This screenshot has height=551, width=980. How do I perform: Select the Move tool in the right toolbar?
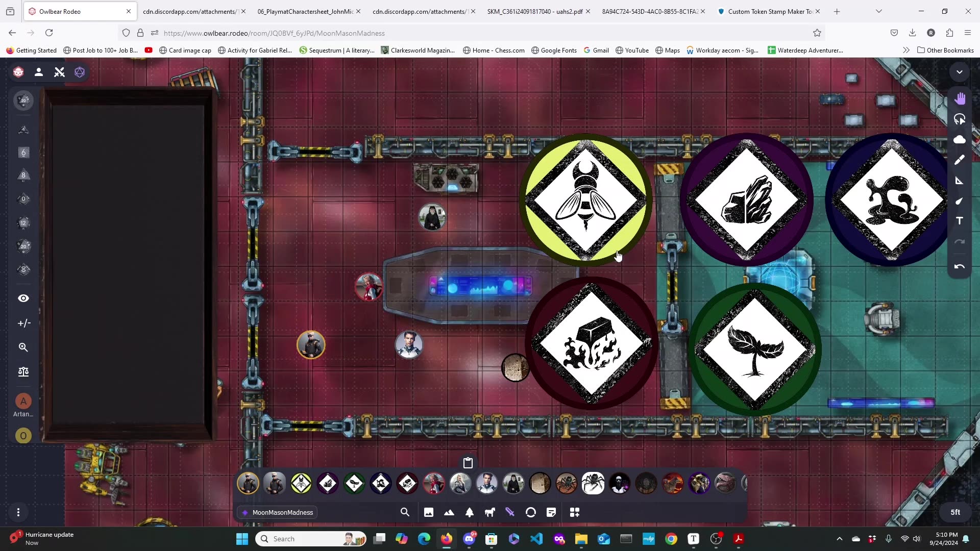(x=960, y=98)
